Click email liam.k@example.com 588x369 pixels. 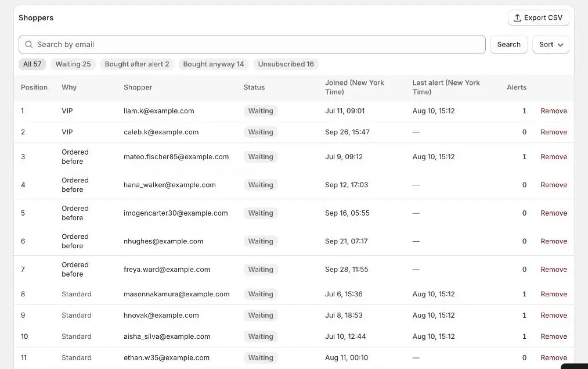(x=159, y=111)
